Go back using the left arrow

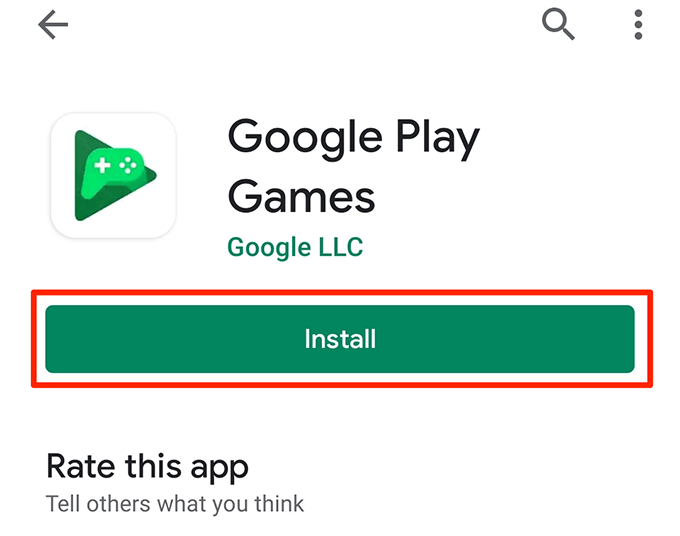[x=53, y=25]
